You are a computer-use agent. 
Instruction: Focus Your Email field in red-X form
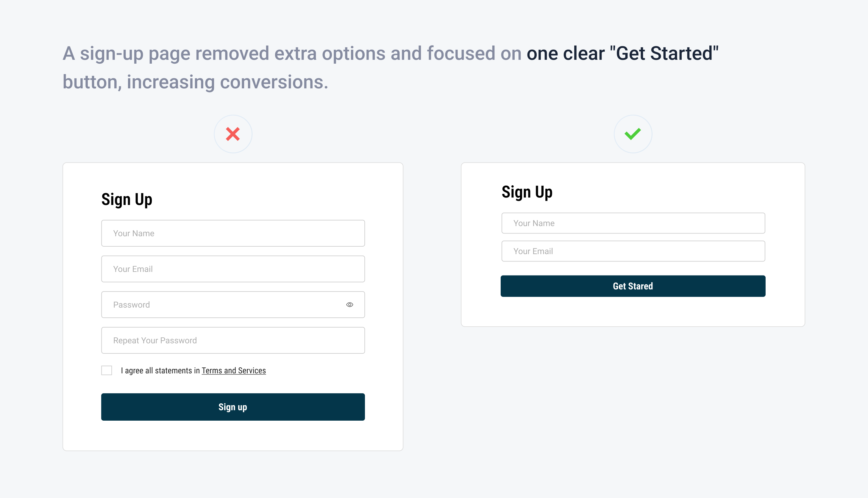233,269
